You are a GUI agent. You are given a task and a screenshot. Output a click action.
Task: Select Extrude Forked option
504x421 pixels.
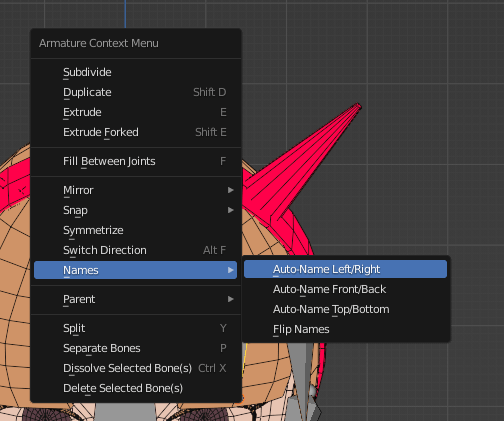tap(135, 132)
